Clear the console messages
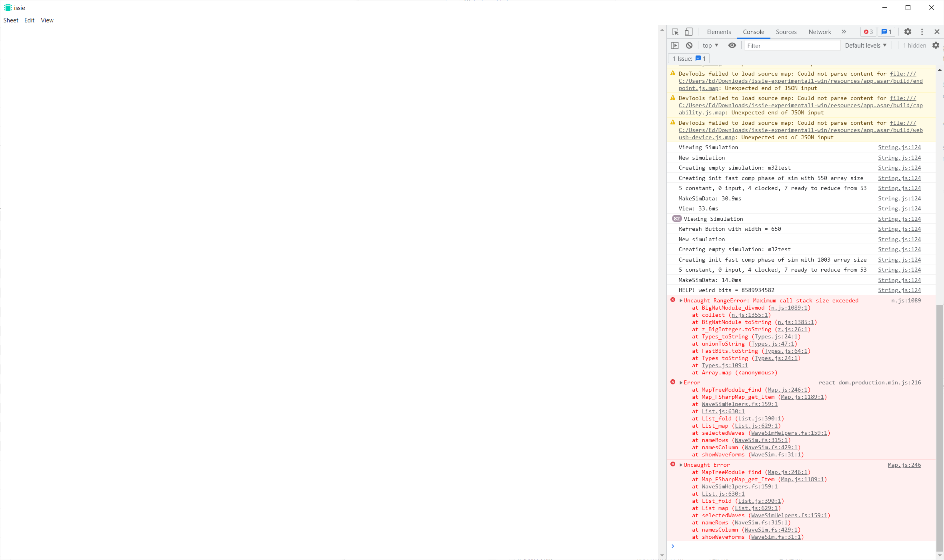 689,45
